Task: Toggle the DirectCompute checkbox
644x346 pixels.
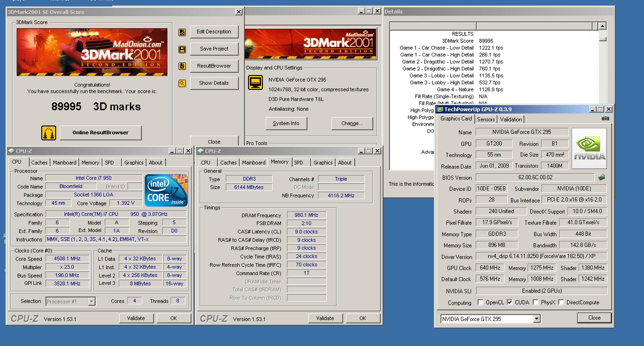Action: click(x=561, y=302)
